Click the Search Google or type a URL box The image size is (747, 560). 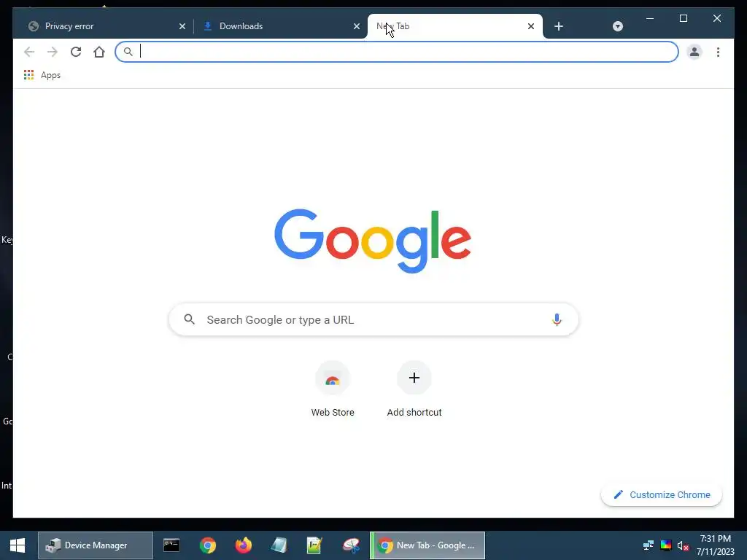click(373, 319)
